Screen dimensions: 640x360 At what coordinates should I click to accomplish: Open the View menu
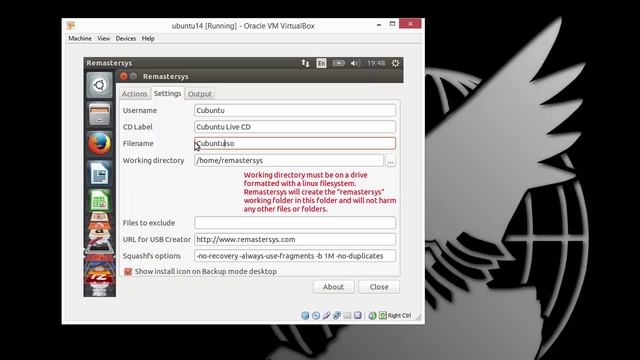coord(104,38)
